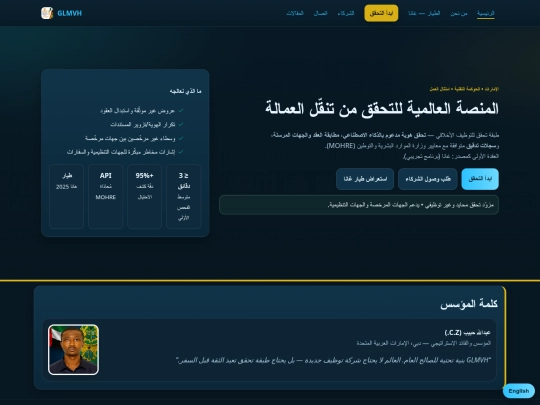
Task: Click blue ابدأ التحقق hero button
Action: 480,179
